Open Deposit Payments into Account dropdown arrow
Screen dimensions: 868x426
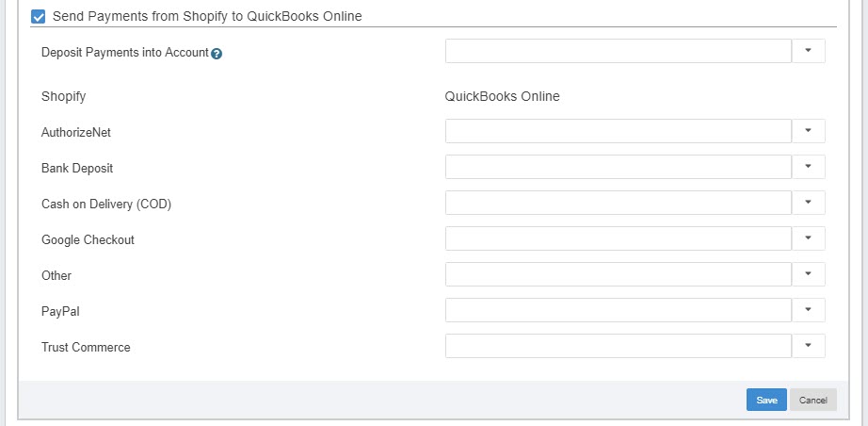coord(808,51)
